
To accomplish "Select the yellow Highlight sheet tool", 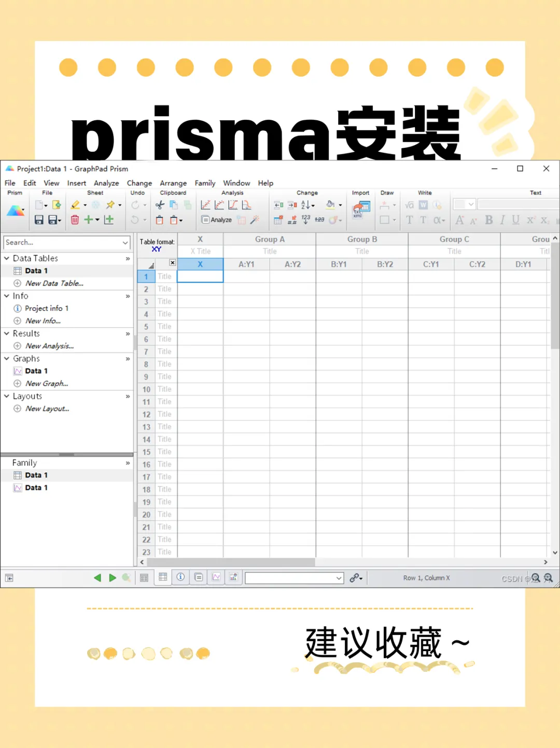I will [x=75, y=205].
